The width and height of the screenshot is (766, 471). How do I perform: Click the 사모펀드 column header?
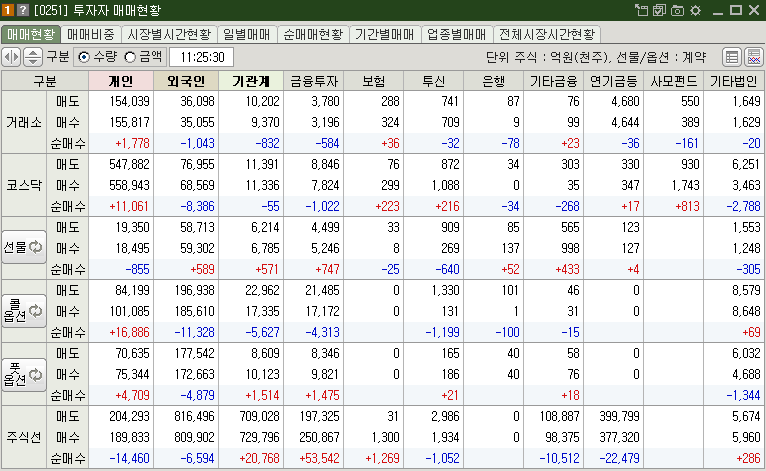point(674,81)
